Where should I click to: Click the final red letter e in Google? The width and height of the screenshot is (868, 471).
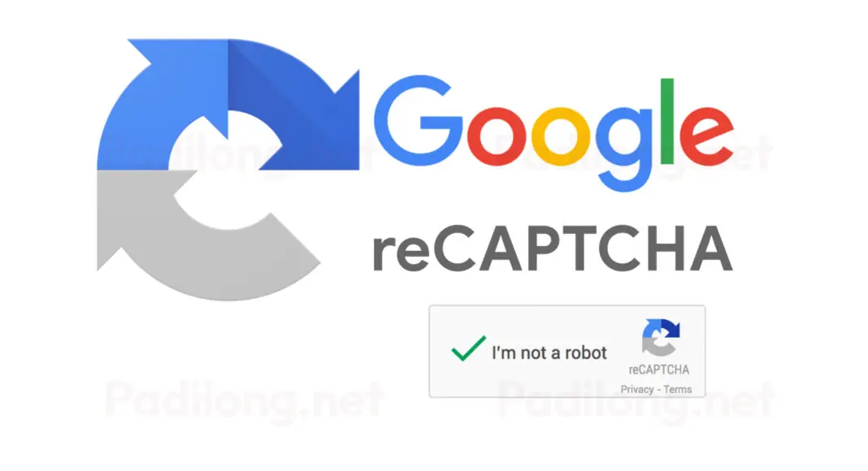pyautogui.click(x=707, y=136)
